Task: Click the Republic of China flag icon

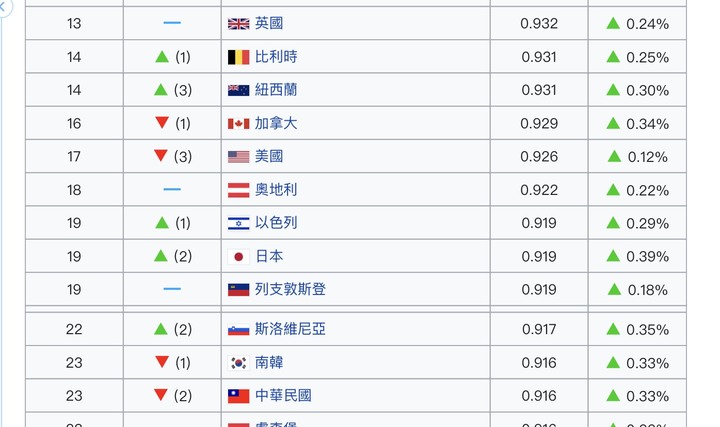Action: 238,396
